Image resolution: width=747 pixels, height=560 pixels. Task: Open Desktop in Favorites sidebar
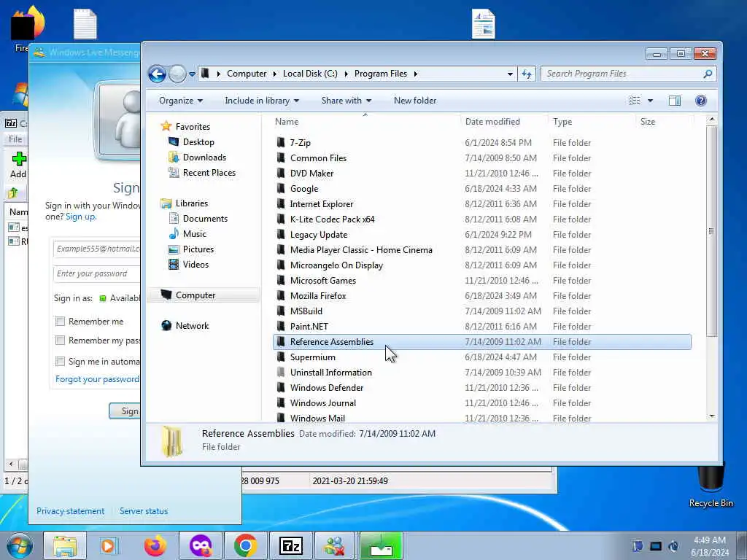[x=192, y=142]
